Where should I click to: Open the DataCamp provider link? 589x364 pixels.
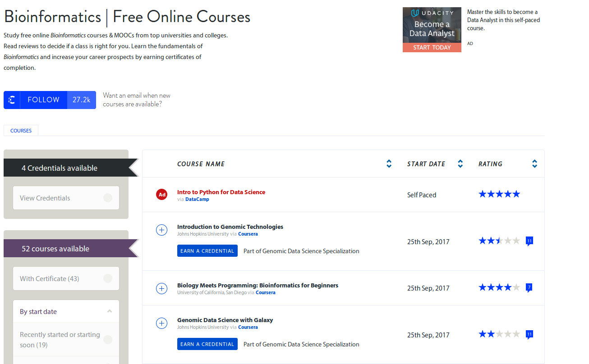pyautogui.click(x=197, y=199)
